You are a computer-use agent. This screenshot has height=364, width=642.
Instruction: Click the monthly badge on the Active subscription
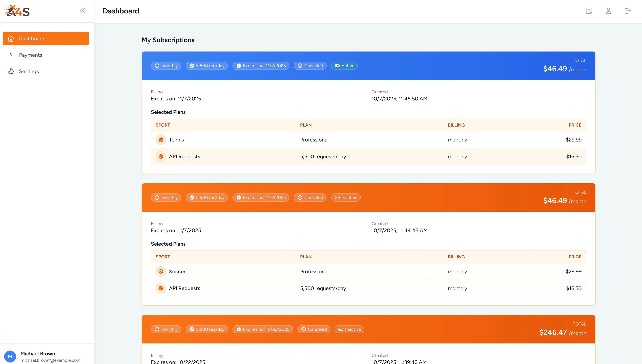point(166,66)
